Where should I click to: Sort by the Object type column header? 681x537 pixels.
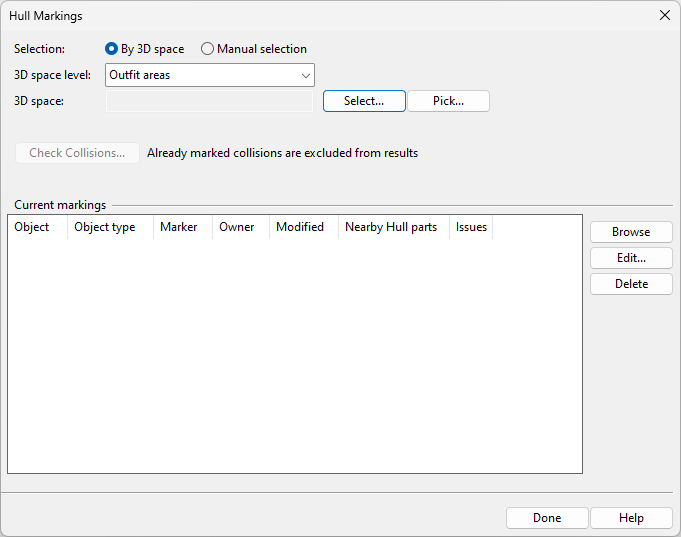click(105, 227)
